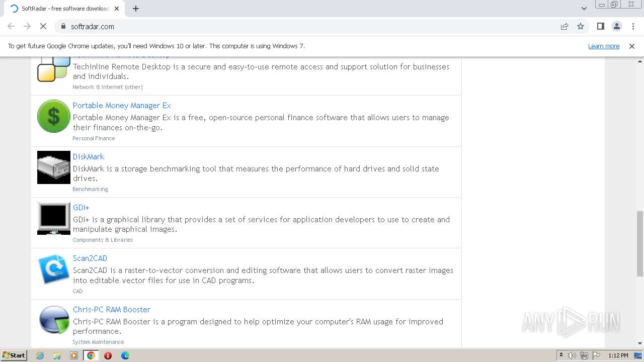This screenshot has width=644, height=362.
Task: Click the CAD category label
Action: [x=77, y=291]
